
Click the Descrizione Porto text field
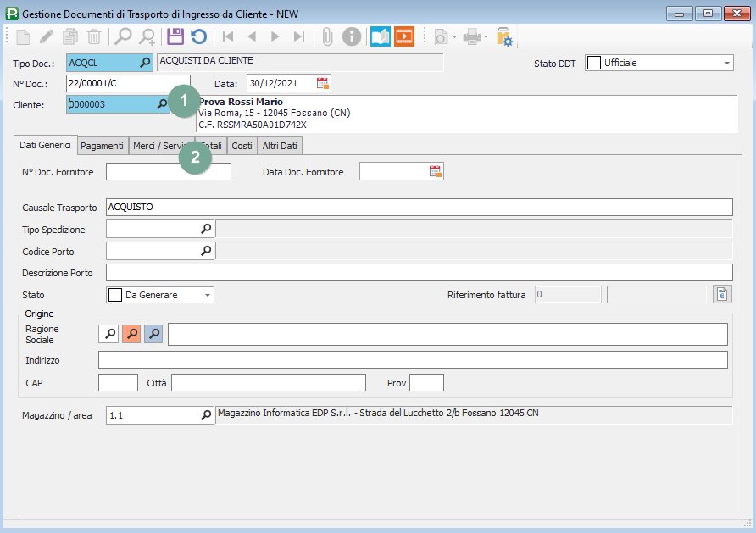tap(418, 272)
